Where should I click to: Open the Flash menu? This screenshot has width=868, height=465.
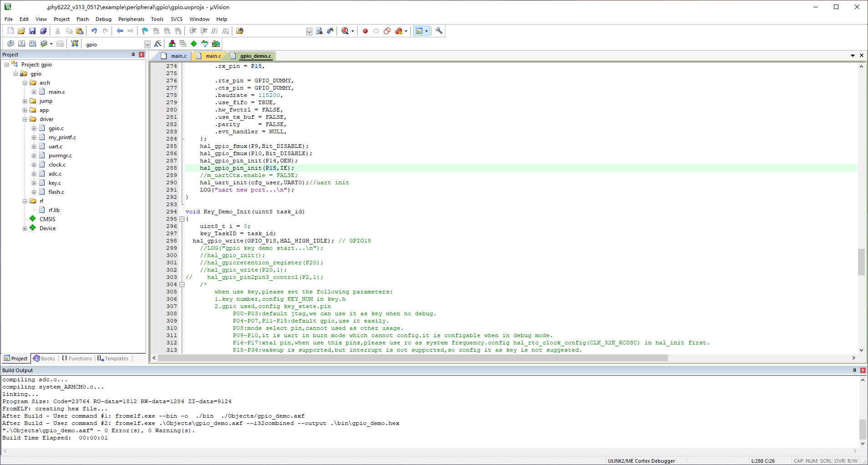click(82, 19)
